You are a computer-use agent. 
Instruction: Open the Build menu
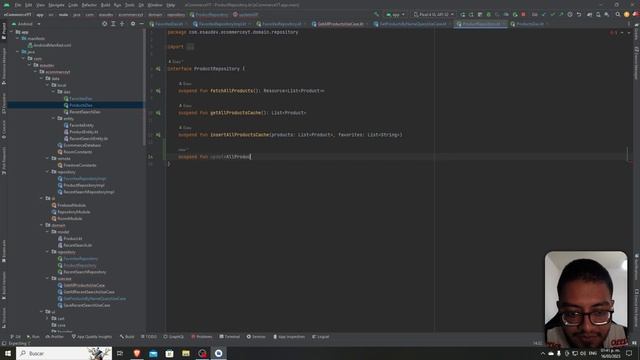pyautogui.click(x=105, y=5)
